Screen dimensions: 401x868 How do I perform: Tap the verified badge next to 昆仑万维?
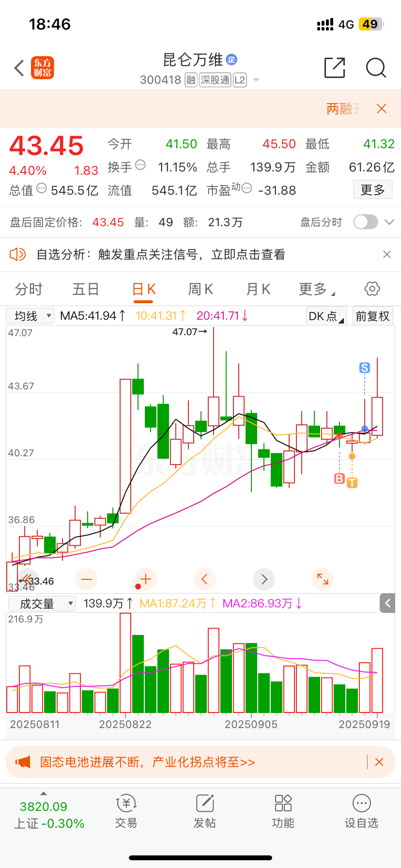click(x=231, y=60)
